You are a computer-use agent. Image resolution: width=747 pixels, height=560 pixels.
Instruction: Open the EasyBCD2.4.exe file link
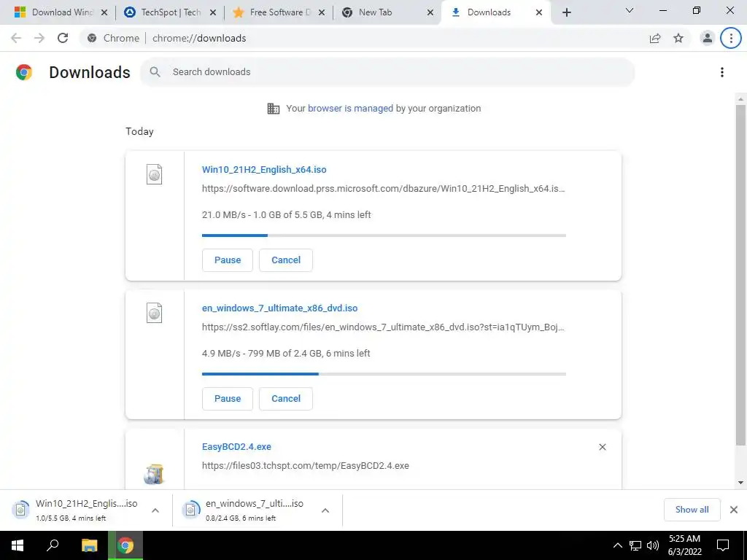tap(236, 447)
